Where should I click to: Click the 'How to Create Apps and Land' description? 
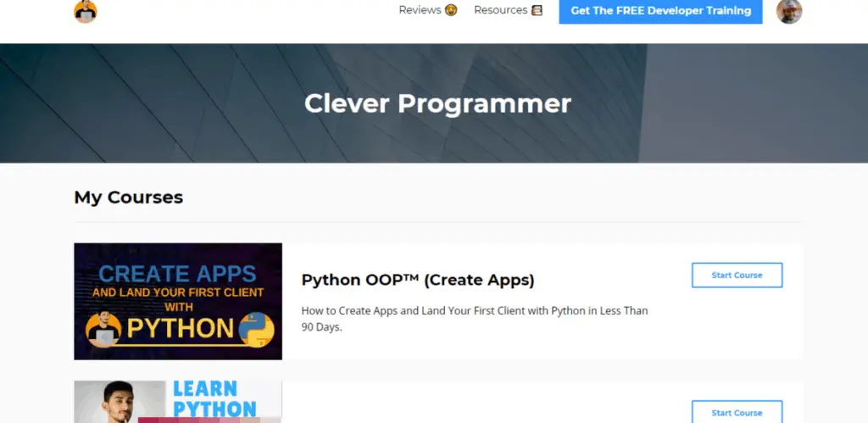(x=475, y=319)
